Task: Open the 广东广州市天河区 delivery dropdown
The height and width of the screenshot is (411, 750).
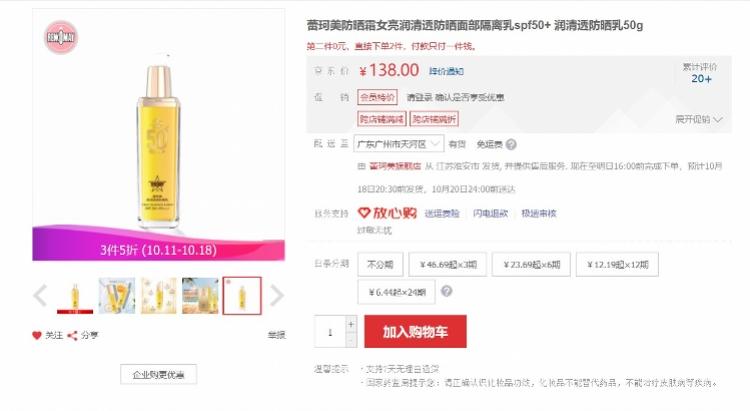Action: [x=398, y=144]
